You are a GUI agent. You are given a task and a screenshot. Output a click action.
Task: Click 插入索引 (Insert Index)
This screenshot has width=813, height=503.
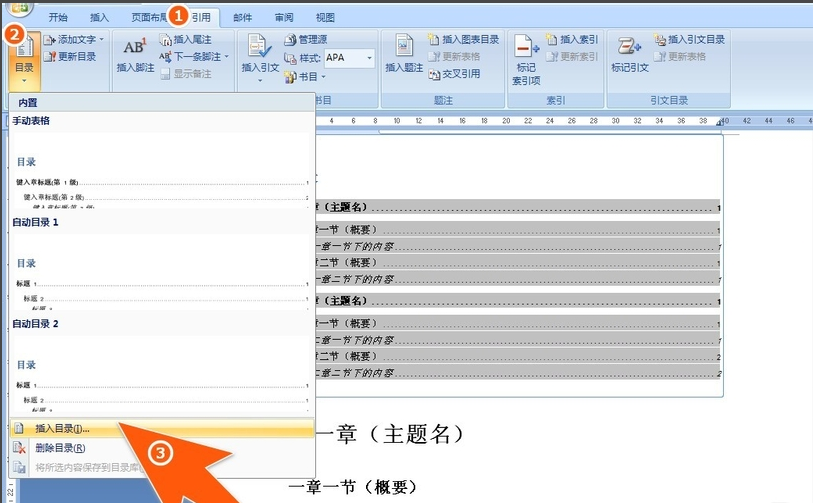point(572,39)
